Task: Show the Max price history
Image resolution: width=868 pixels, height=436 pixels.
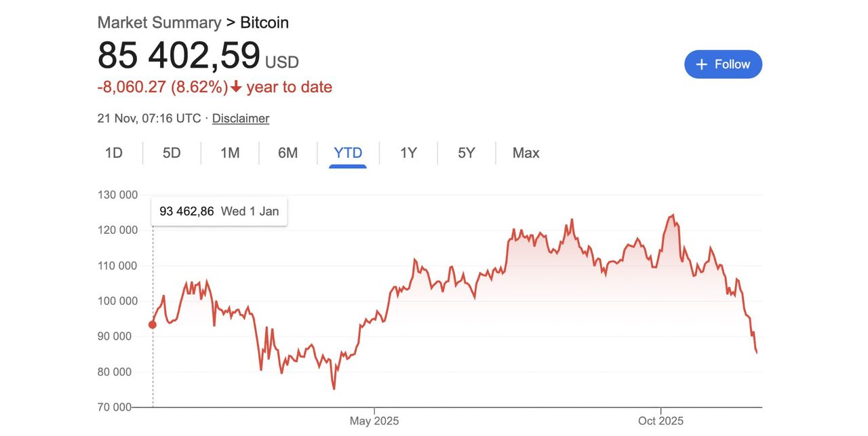Action: 526,153
